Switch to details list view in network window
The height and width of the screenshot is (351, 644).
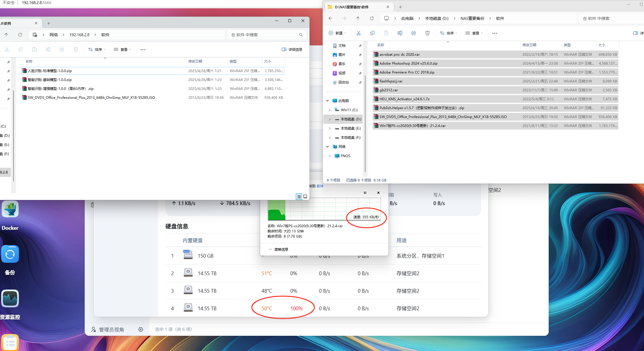[299, 196]
